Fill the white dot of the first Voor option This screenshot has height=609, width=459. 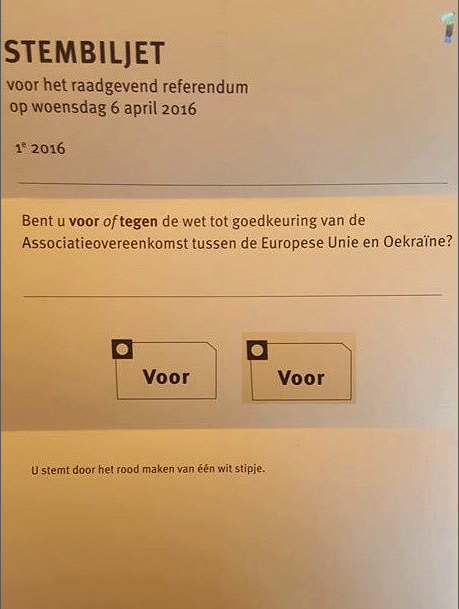[x=122, y=349]
